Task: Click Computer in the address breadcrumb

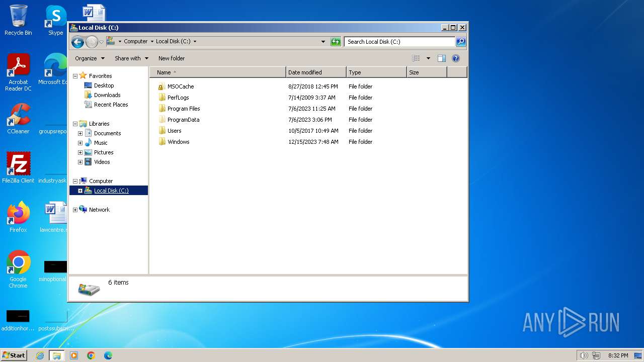Action: tap(136, 42)
